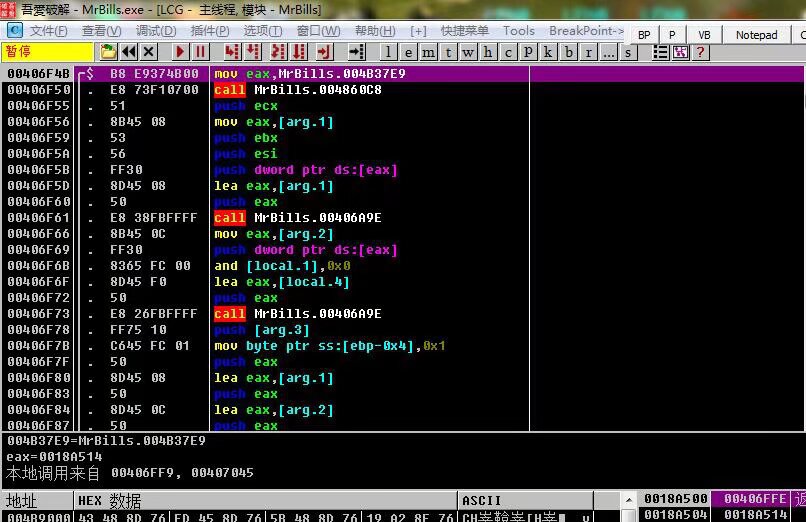Open the Breakpoints 'b' button

[569, 52]
